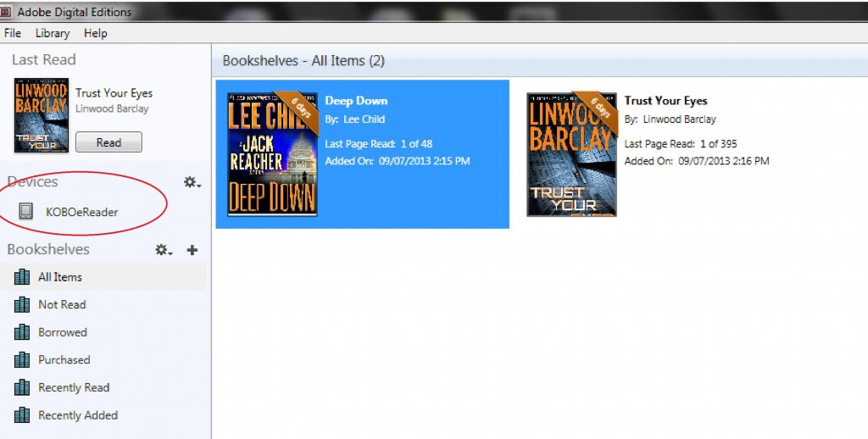Click 'Linwood Barclay' under Last Read
Screen dimensions: 868x439
click(x=112, y=108)
